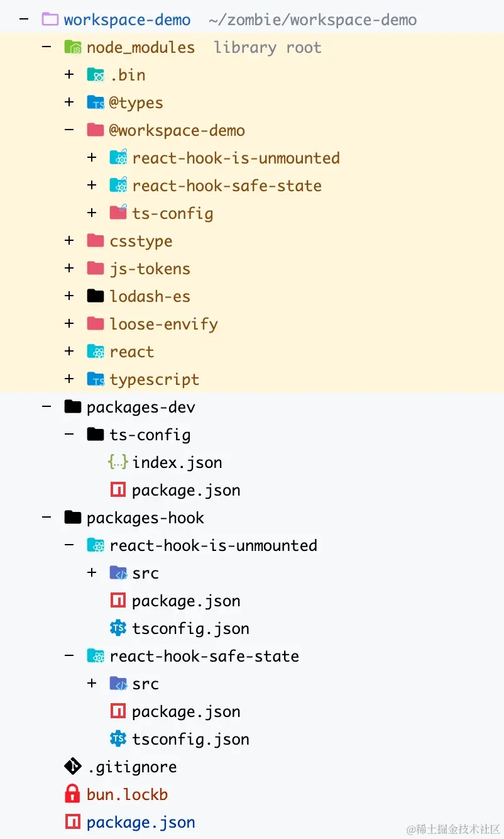Collapse the packages-dev folder
Screen dimensions: 504x839
(47, 406)
